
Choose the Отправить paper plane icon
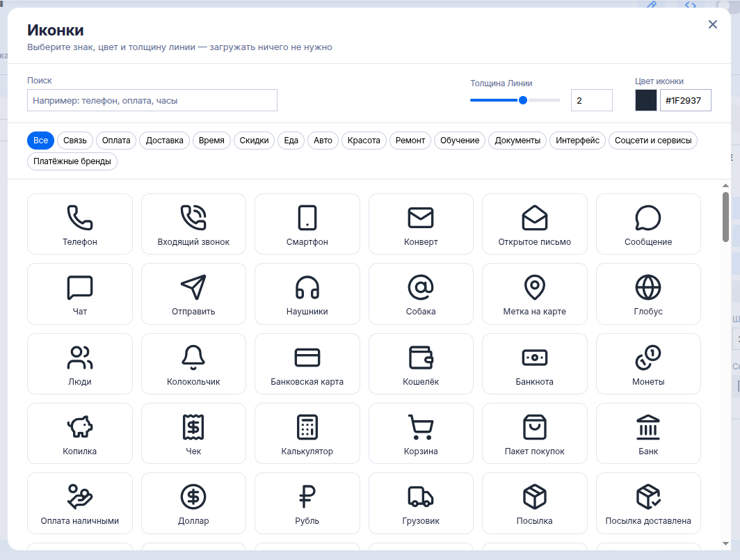point(193,294)
